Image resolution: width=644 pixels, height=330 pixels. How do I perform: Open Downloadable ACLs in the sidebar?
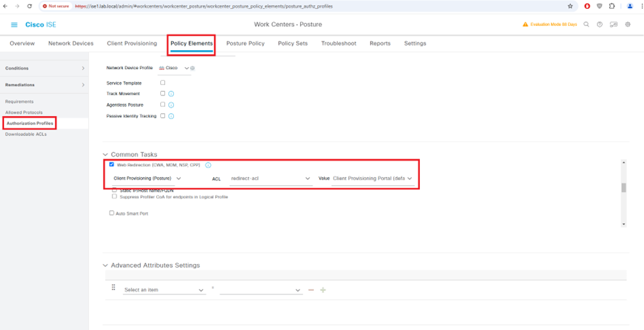(x=26, y=134)
